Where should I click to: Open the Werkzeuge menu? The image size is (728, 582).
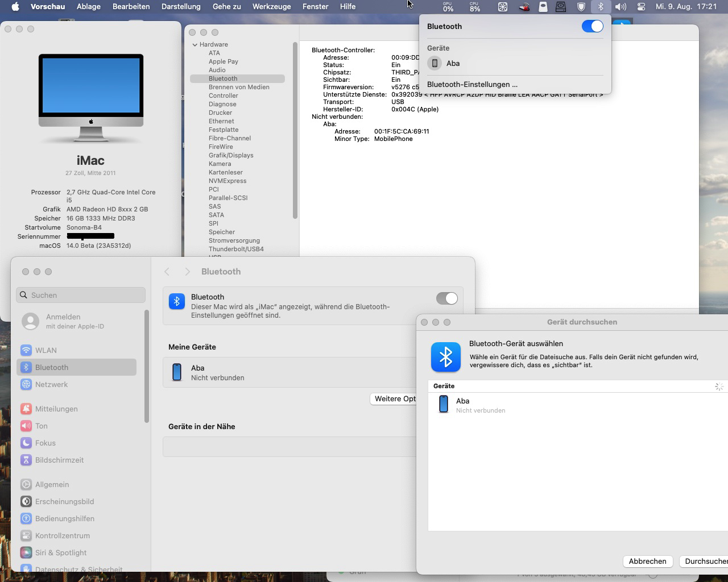[272, 7]
